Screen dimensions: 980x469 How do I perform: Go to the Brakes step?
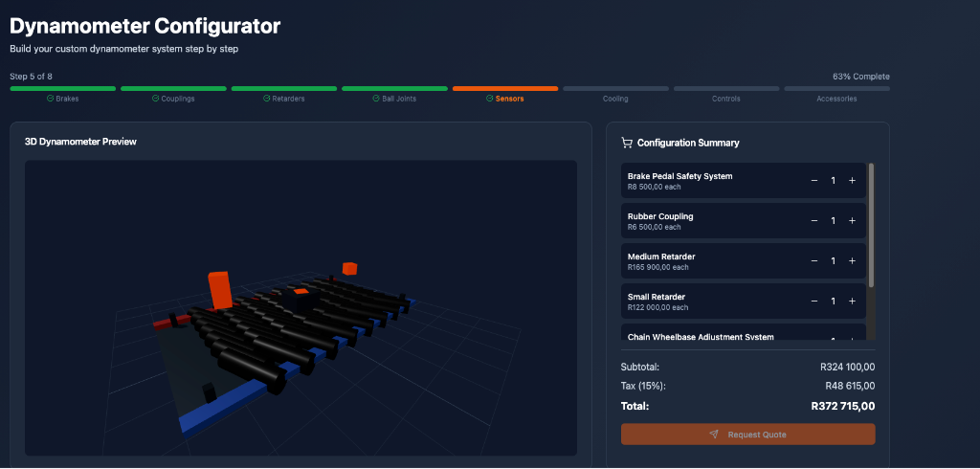click(x=63, y=99)
